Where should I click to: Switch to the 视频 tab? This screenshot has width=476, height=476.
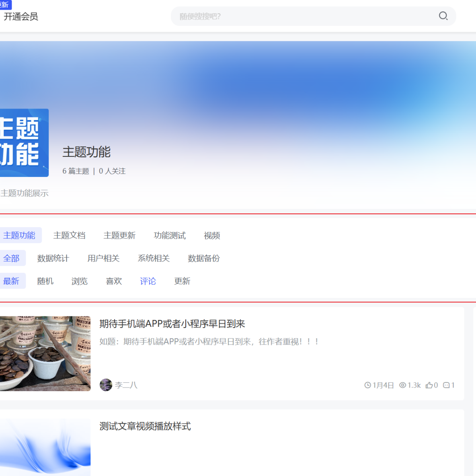pyautogui.click(x=212, y=236)
